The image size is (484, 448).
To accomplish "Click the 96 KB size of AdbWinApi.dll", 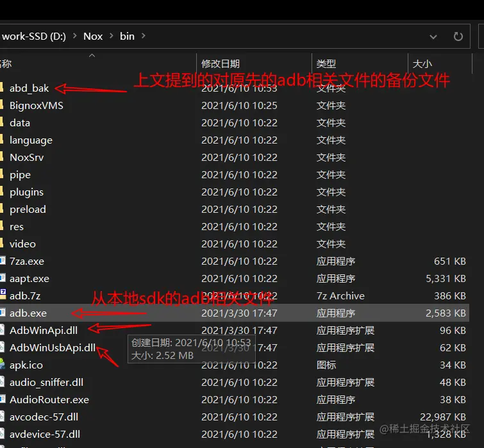I will pyautogui.click(x=453, y=331).
